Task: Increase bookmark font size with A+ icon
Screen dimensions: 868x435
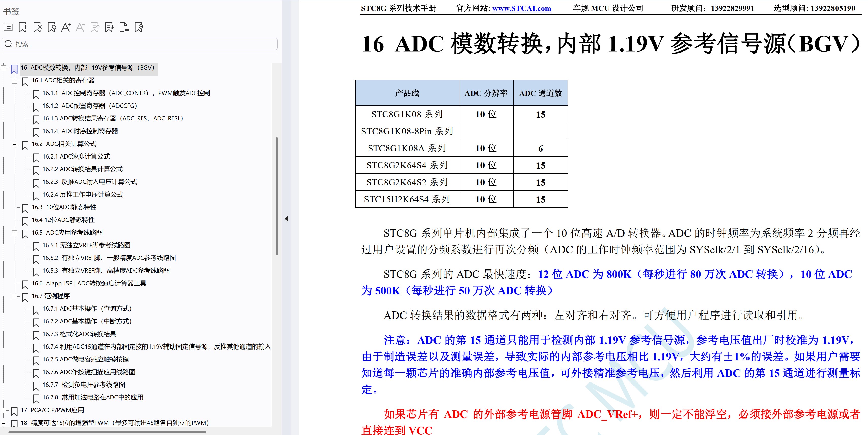Action: click(66, 27)
